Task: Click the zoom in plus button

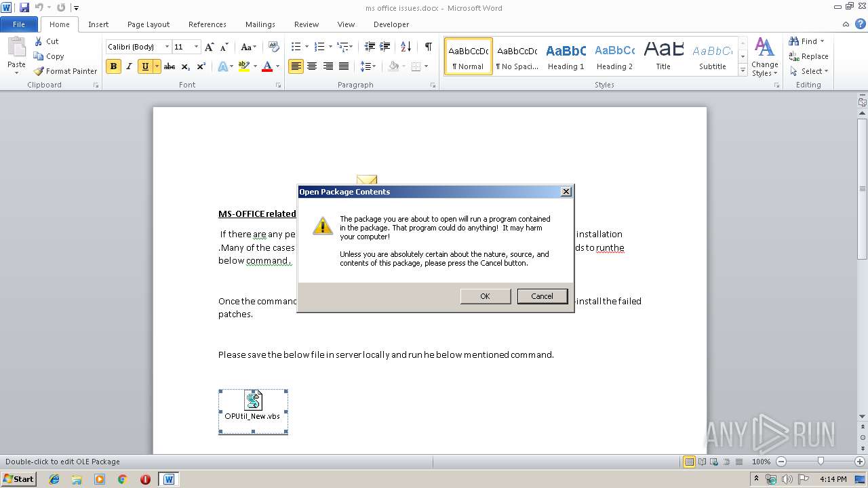Action: pyautogui.click(x=860, y=462)
